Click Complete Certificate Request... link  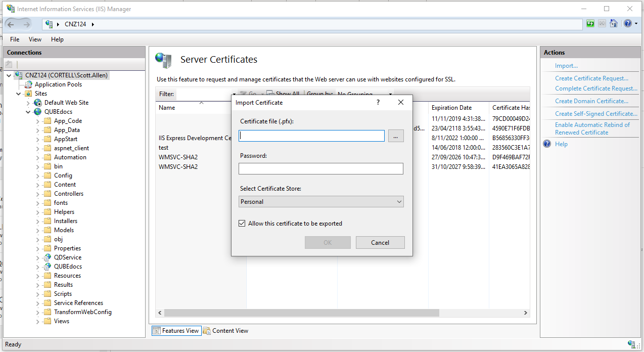pyautogui.click(x=596, y=89)
